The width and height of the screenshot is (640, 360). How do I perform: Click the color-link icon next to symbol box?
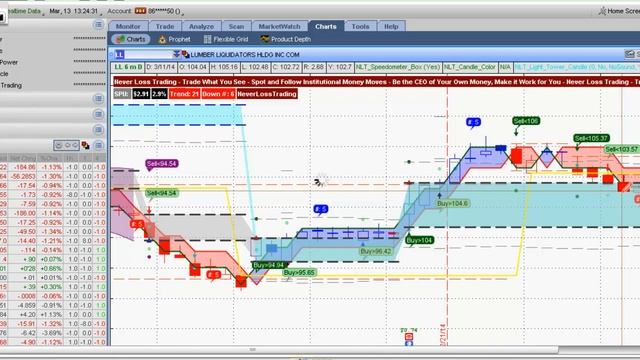click(185, 54)
